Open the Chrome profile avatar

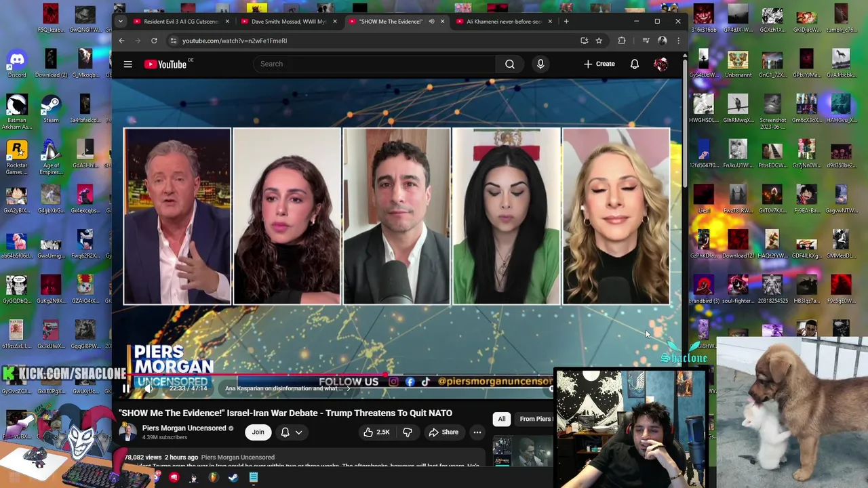coord(663,41)
